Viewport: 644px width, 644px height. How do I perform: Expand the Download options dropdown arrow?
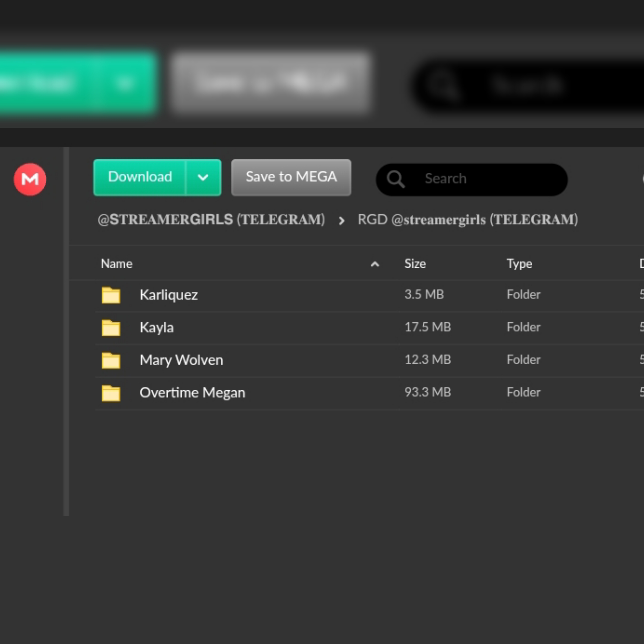click(x=203, y=177)
